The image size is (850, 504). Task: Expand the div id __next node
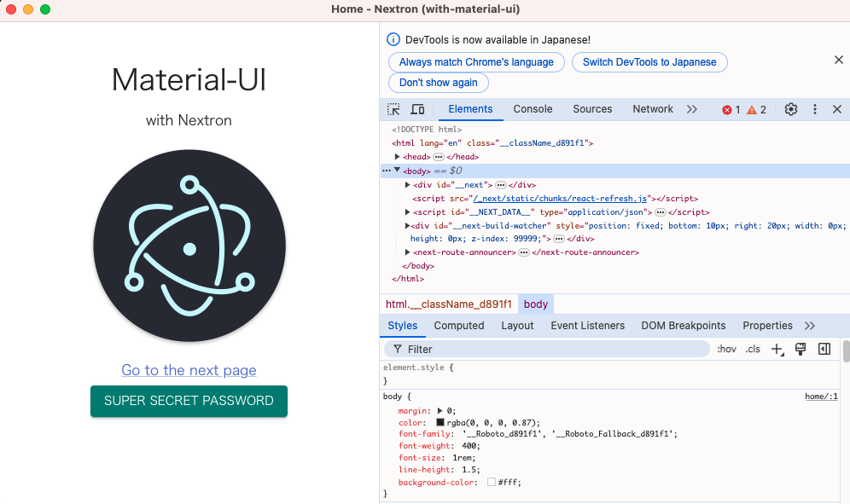point(408,185)
